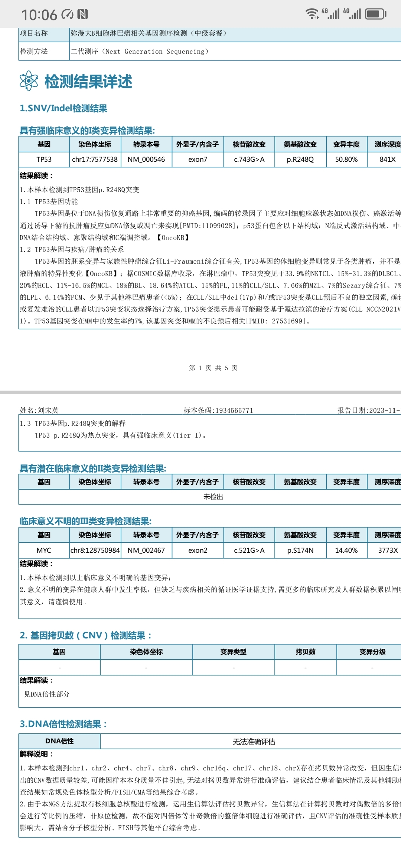This screenshot has width=401, height=868.
Task: Select the 1.2 TP53基因与疾病/肿瘤的关系 subheading
Action: pos(72,249)
